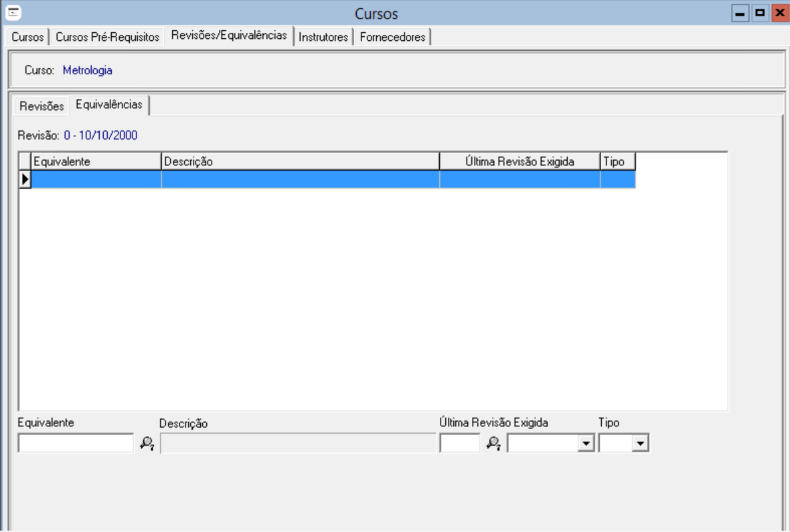Click the current row indicator arrow in the grid

(x=25, y=179)
